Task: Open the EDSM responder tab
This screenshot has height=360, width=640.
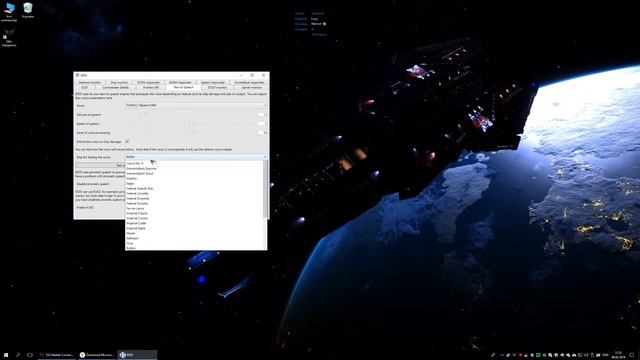Action: click(x=180, y=82)
